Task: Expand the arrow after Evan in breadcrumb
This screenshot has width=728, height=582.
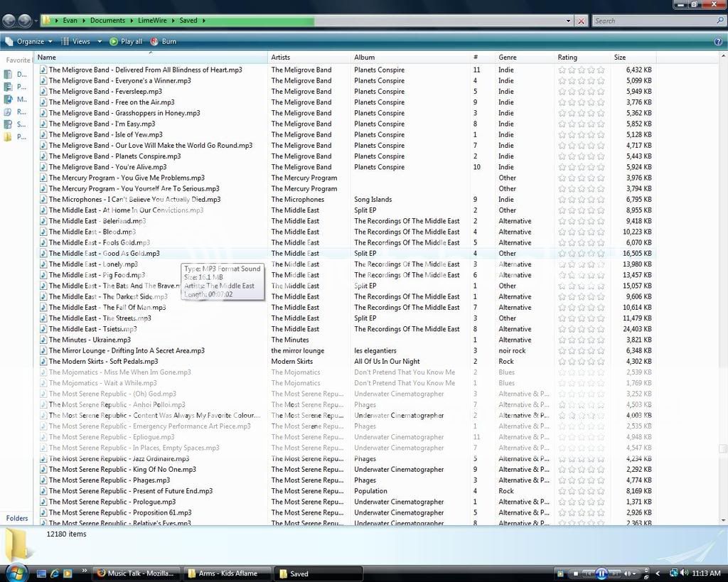Action: point(84,21)
